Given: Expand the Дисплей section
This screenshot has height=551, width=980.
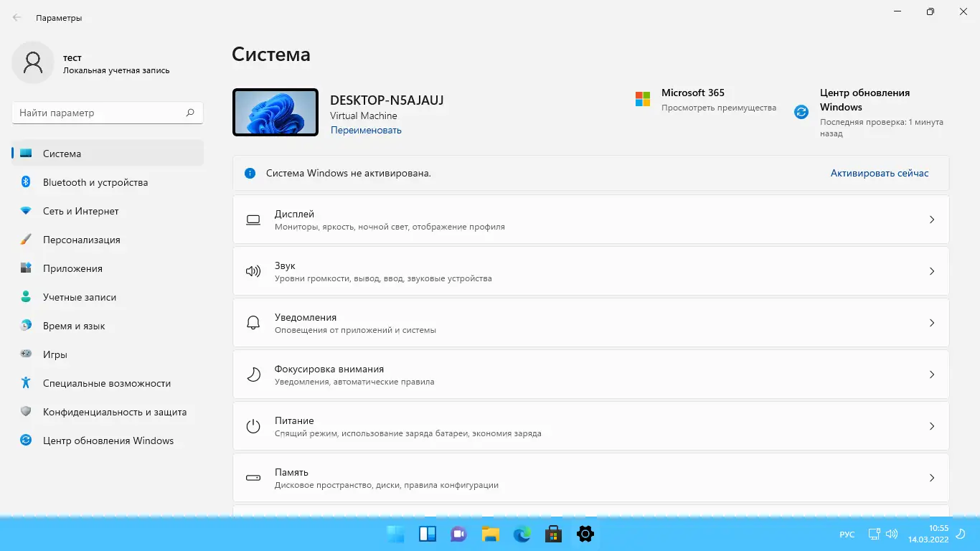Looking at the screenshot, I should (590, 220).
